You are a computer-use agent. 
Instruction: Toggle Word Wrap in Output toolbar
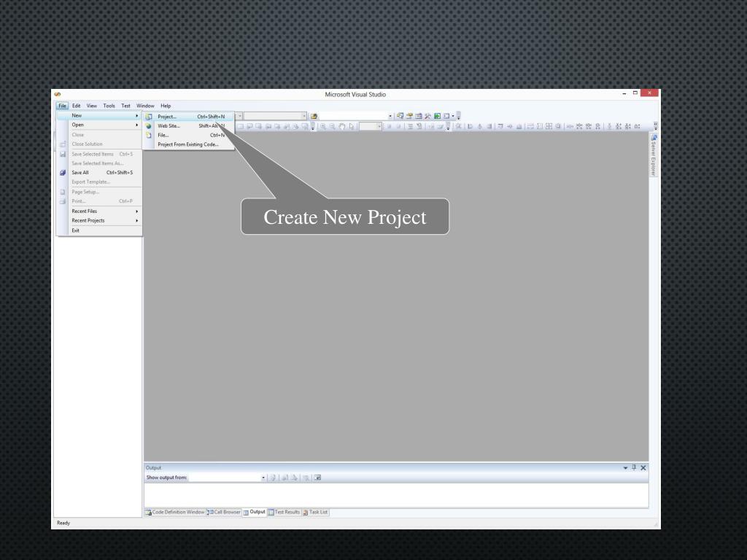pos(318,478)
